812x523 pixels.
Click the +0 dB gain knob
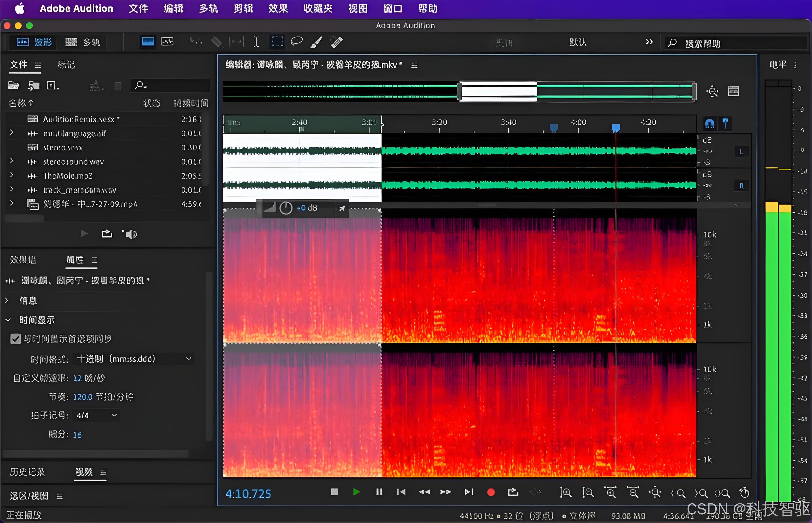286,208
